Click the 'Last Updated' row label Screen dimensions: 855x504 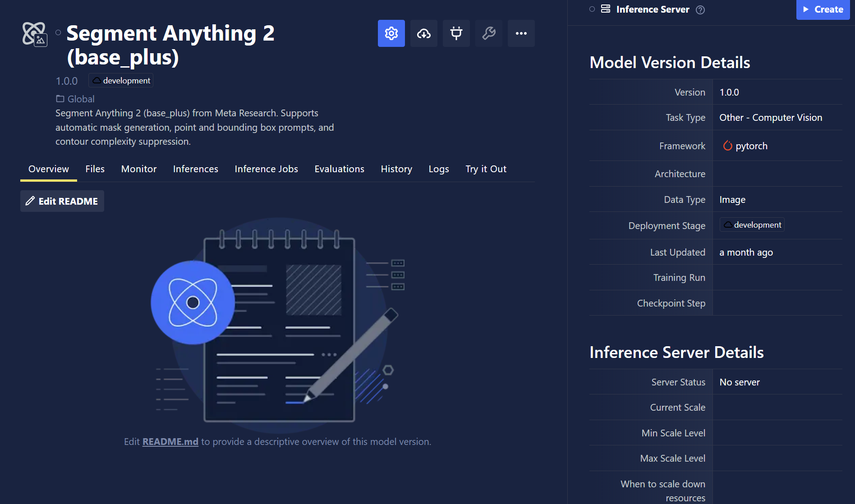[678, 252]
